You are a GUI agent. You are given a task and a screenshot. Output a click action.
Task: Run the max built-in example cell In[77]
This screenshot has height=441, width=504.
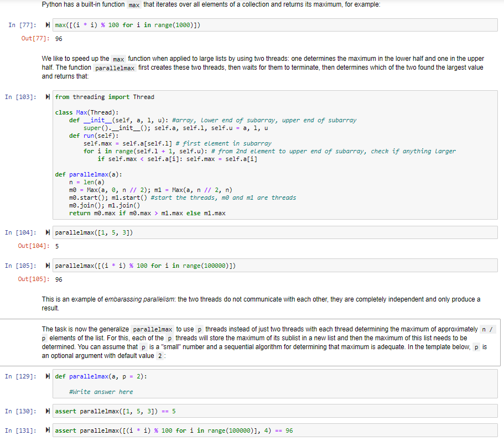[47, 24]
